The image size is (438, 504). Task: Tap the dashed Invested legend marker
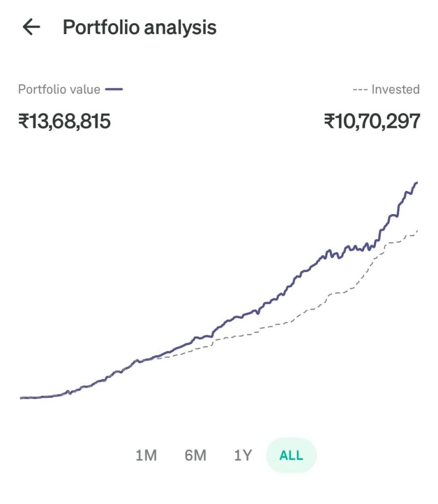(x=360, y=90)
